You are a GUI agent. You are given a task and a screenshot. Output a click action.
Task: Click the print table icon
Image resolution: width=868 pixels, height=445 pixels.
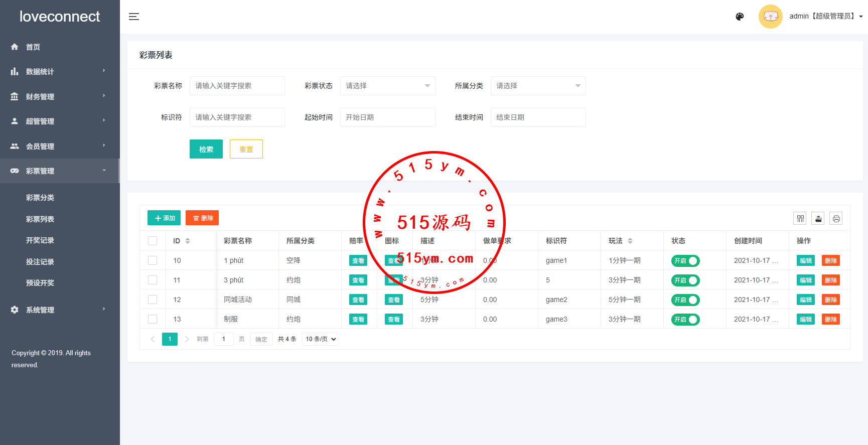[x=836, y=218]
